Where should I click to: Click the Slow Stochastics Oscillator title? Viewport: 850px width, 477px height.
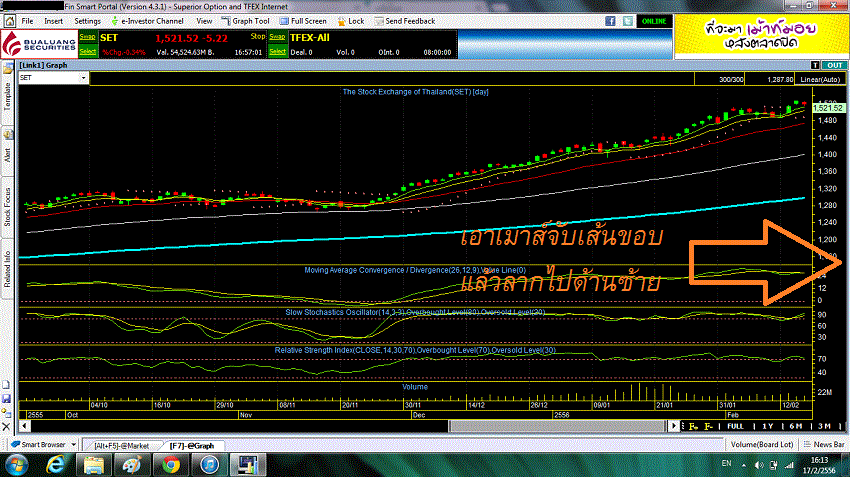pos(415,312)
